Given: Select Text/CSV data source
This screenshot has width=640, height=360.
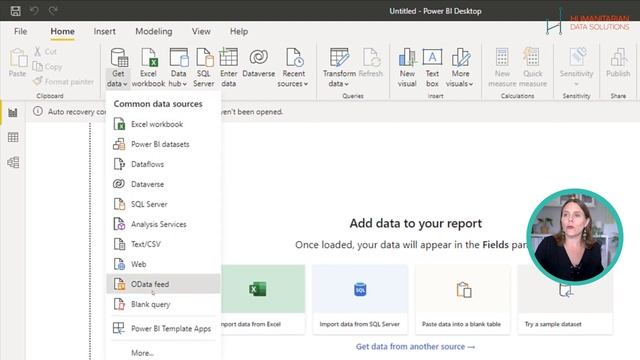Looking at the screenshot, I should click(163, 244).
